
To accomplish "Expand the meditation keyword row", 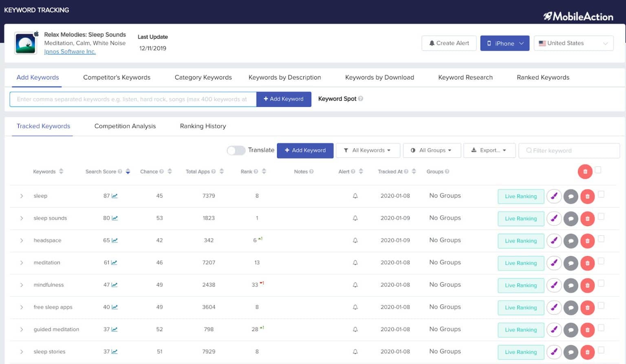I will coord(22,263).
